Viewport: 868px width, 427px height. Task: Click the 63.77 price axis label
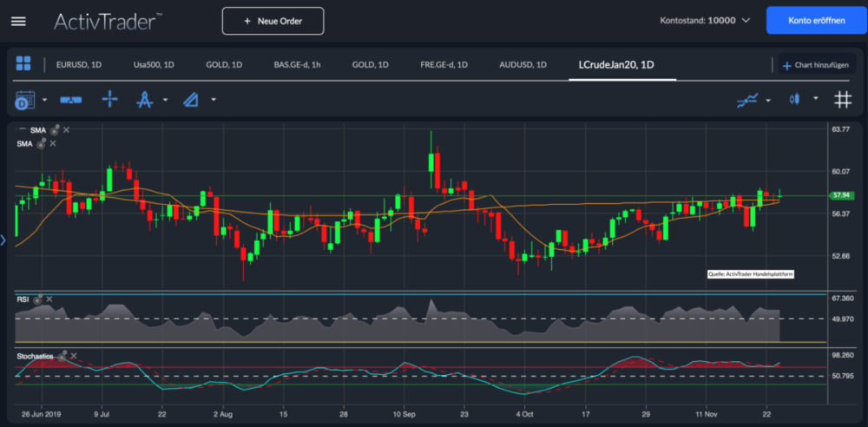[x=840, y=129]
